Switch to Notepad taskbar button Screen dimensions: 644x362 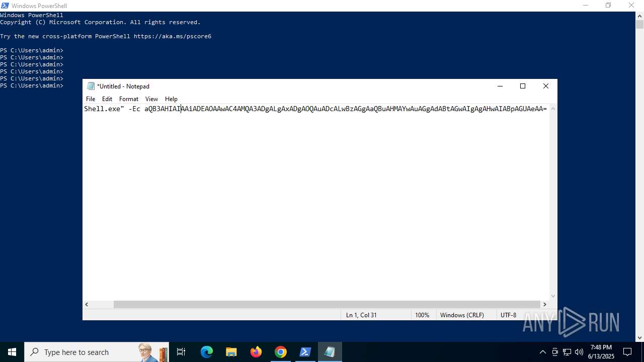click(330, 352)
